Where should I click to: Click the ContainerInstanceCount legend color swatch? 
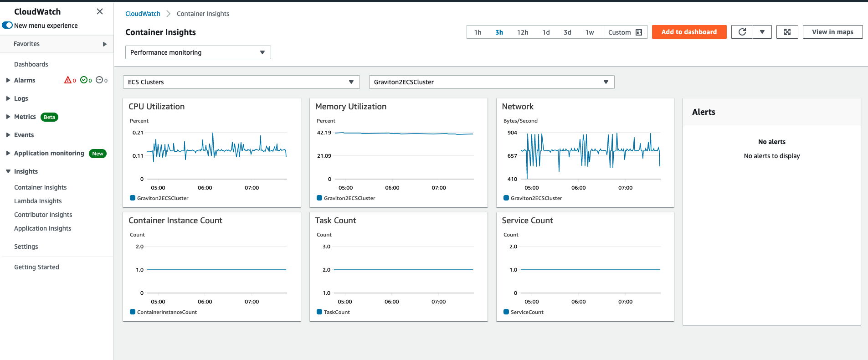tap(133, 312)
